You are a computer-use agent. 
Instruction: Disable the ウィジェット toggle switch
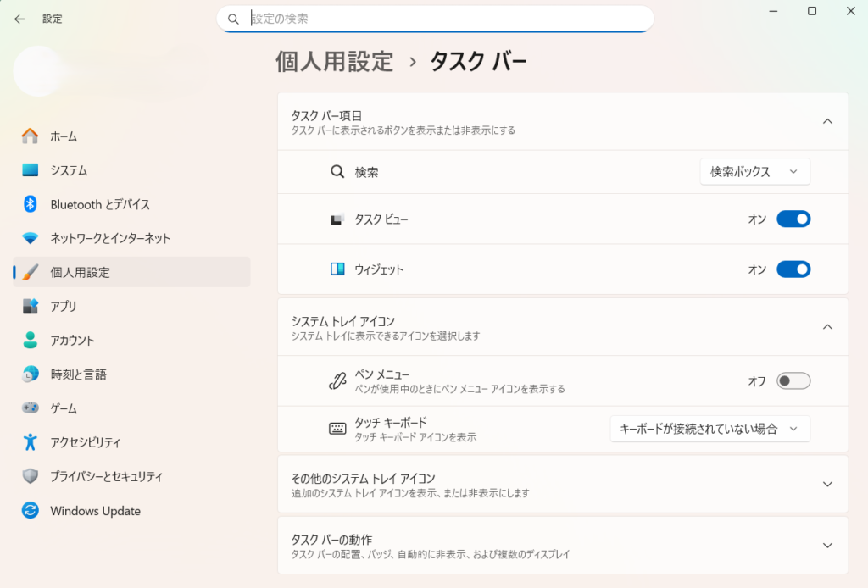[x=793, y=269]
